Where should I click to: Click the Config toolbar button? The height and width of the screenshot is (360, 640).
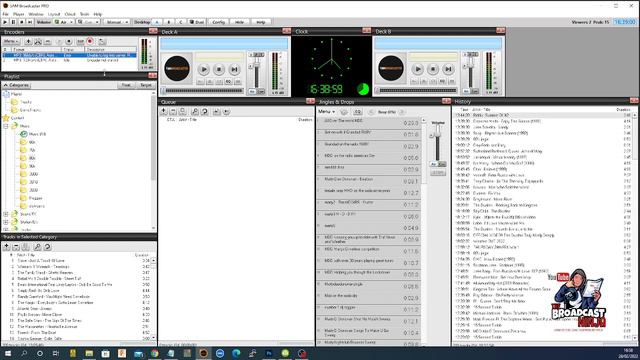click(x=218, y=22)
